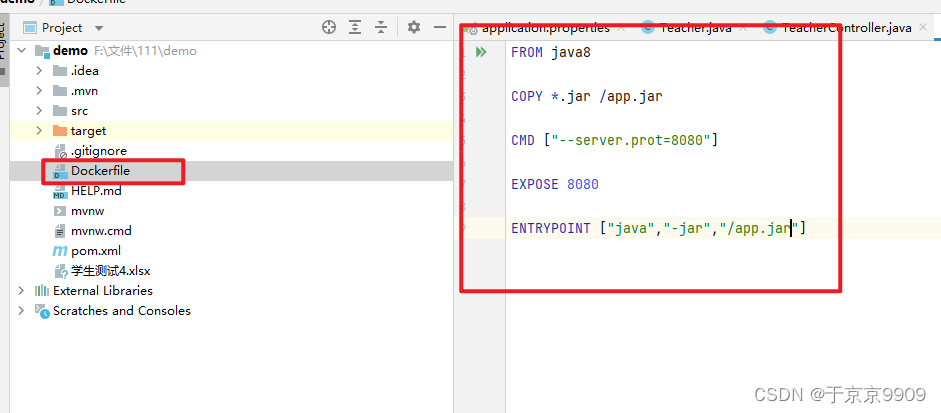Screen dimensions: 941x413
Task: Expand the src folder
Action: pyautogui.click(x=39, y=111)
